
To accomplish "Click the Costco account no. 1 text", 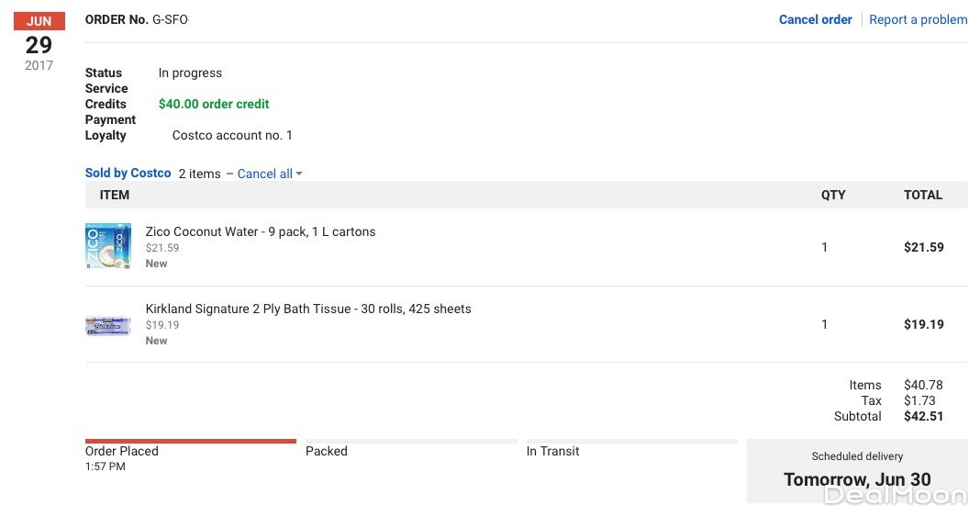I will [x=232, y=135].
